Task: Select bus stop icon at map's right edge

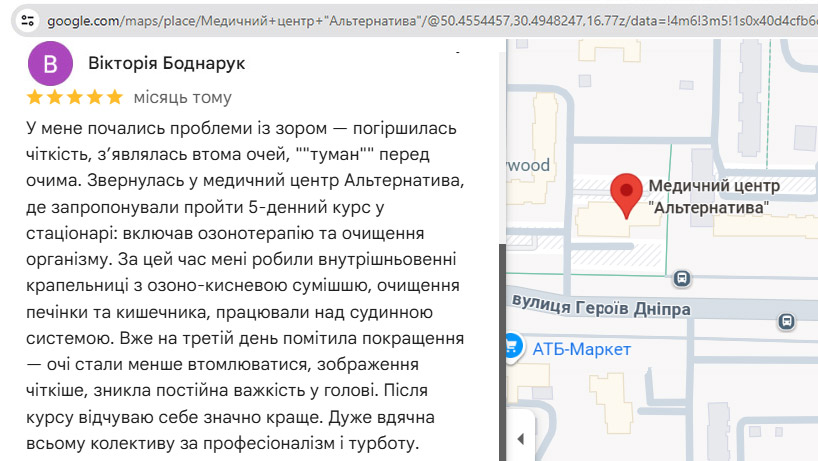Action: tap(787, 321)
